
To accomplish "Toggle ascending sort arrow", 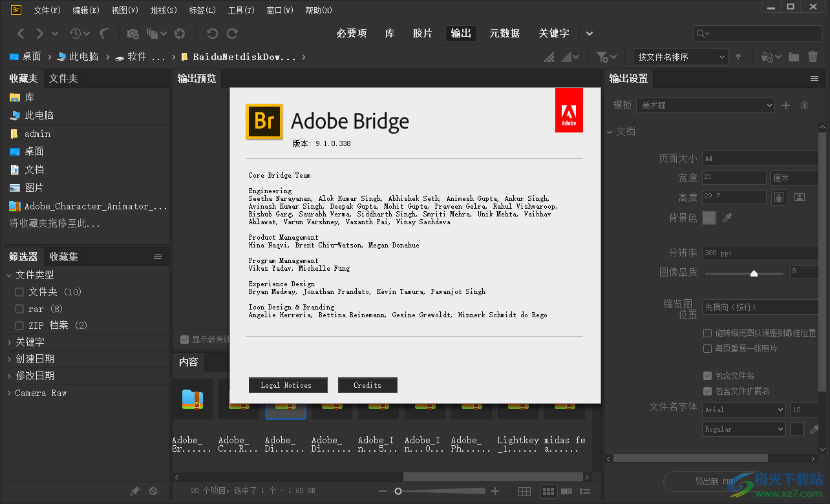I will [738, 57].
